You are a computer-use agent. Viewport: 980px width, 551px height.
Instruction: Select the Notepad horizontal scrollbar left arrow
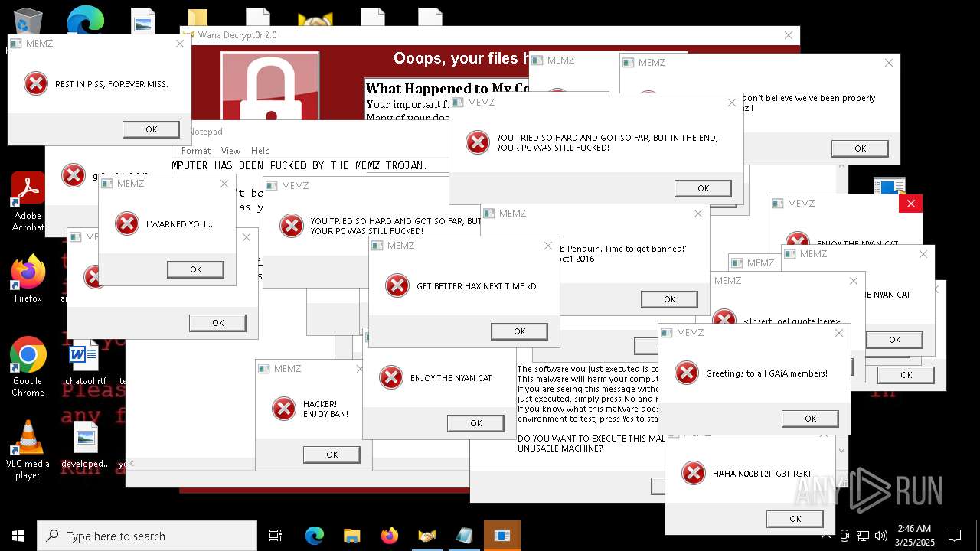[x=133, y=464]
